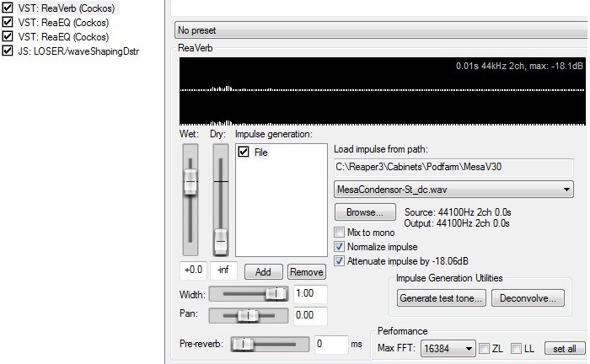Remove the selected impulse generator
The height and width of the screenshot is (364, 590).
[307, 272]
